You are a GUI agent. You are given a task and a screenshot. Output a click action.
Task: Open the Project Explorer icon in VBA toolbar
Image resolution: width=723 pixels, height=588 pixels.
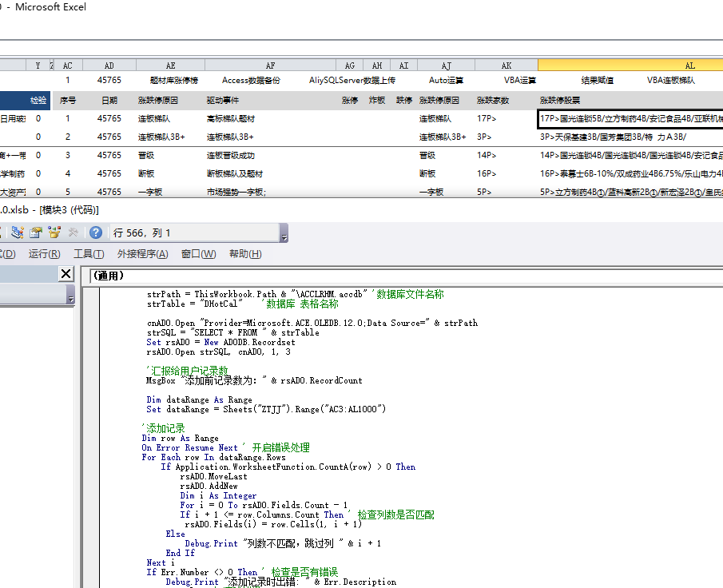pos(18,232)
